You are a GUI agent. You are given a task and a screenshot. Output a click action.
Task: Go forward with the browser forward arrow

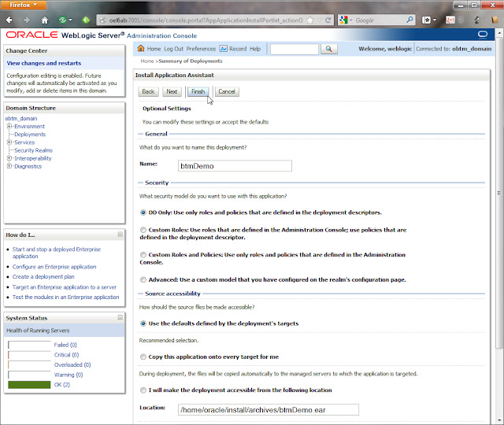click(x=27, y=20)
